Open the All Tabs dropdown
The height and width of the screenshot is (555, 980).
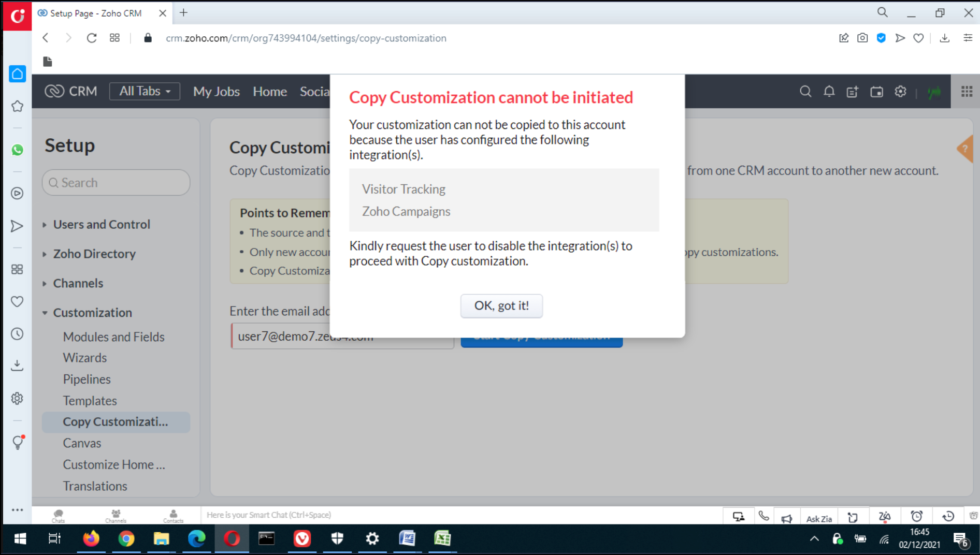tap(145, 91)
